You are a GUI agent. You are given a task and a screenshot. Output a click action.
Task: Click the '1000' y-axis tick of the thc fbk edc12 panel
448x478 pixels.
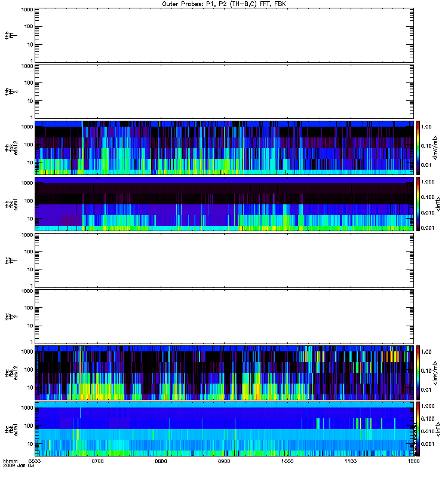point(27,351)
